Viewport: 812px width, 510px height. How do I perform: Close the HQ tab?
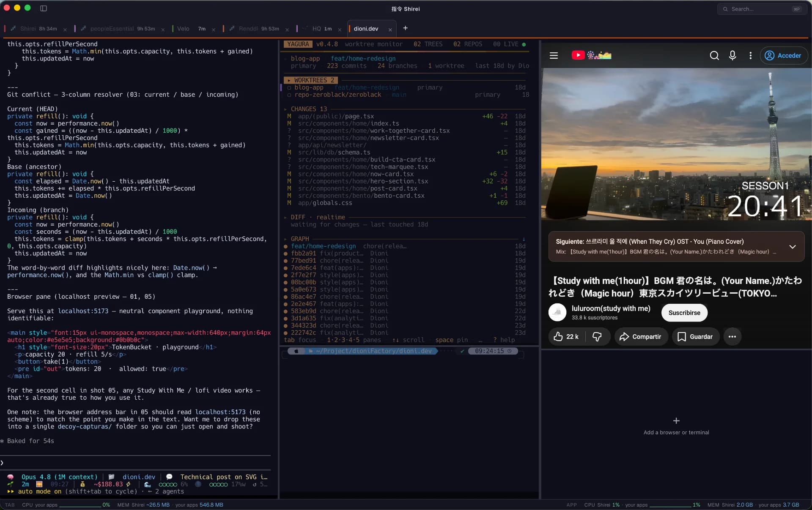point(340,29)
